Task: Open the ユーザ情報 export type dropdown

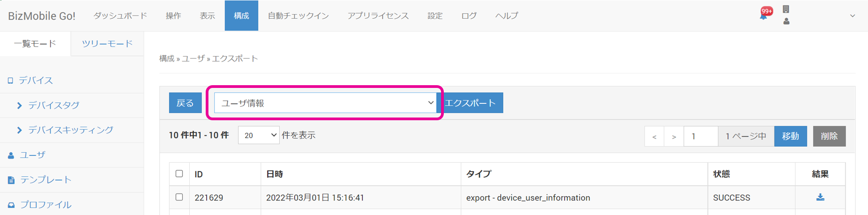Action: click(325, 103)
